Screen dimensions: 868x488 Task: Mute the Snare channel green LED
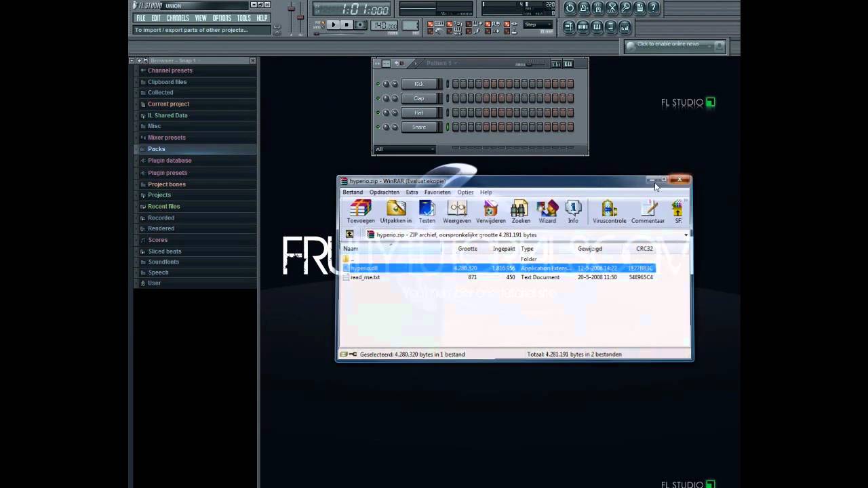(x=378, y=127)
